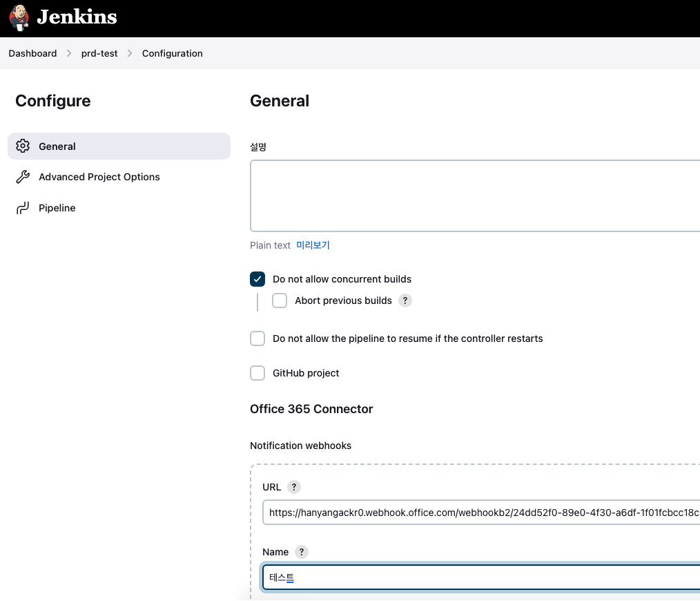Enable the GitHub project checkbox
Screen dimensions: 700x601
(x=257, y=373)
